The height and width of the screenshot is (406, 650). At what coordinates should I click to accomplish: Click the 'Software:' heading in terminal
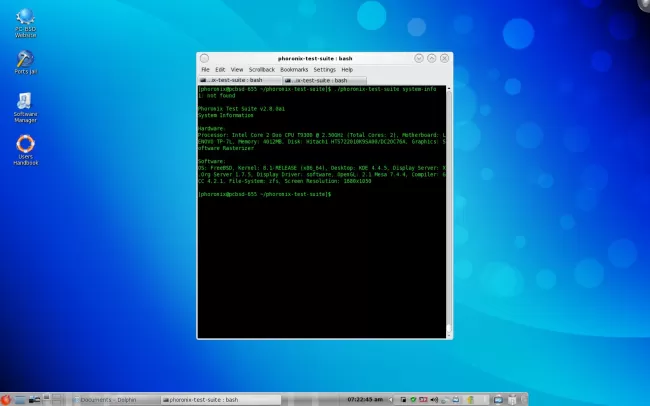pyautogui.click(x=212, y=161)
